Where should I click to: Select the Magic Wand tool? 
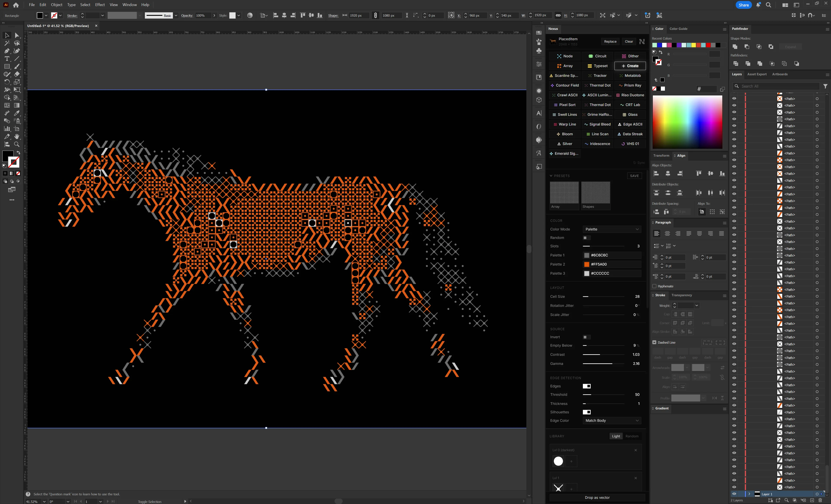click(7, 43)
